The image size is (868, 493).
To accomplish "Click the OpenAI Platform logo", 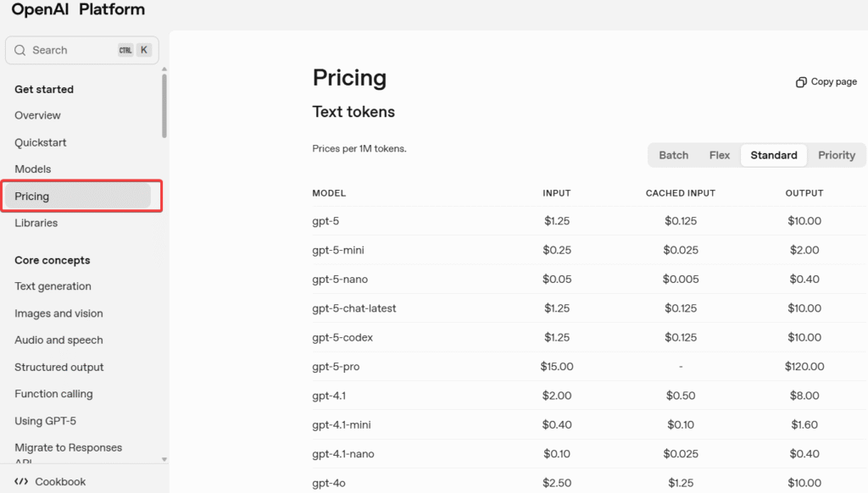I will click(78, 10).
